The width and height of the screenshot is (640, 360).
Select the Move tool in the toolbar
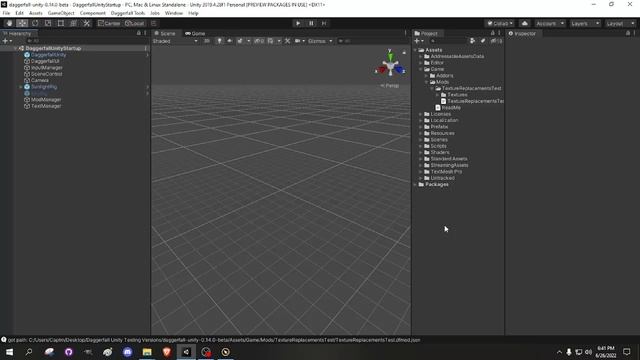22,23
